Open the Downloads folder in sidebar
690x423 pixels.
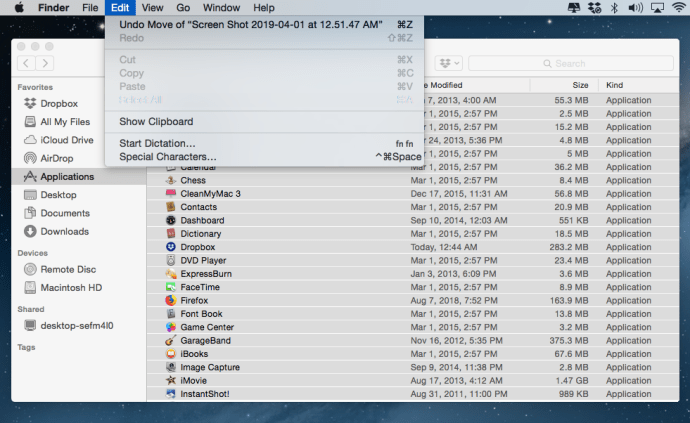click(64, 231)
